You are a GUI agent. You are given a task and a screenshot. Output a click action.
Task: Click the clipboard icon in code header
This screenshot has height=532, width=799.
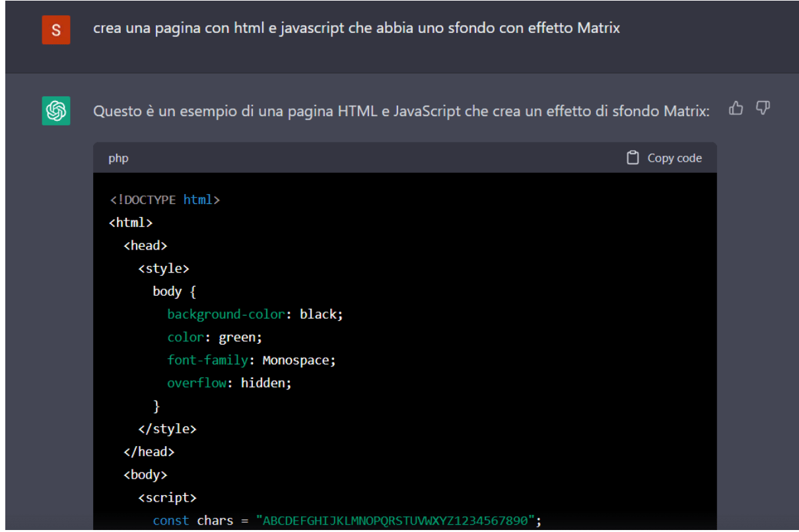tap(633, 158)
